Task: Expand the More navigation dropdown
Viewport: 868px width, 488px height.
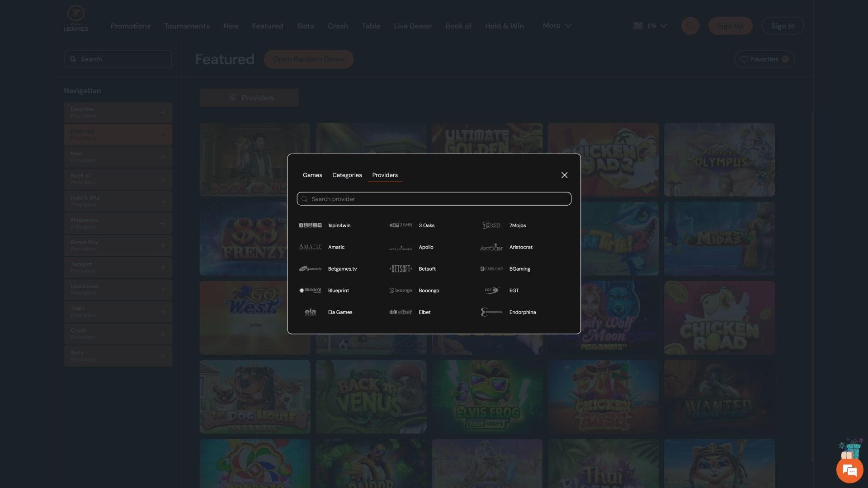Action: click(557, 26)
